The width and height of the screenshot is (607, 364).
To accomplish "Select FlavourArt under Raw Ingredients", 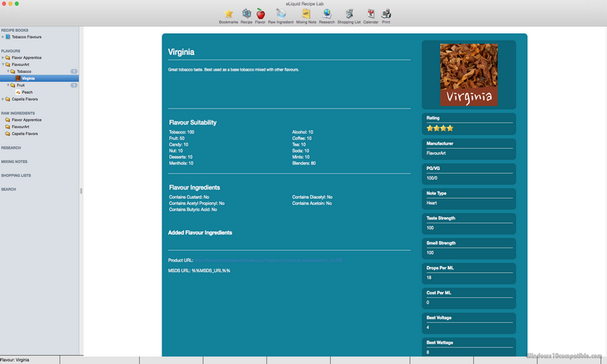I will tap(20, 127).
